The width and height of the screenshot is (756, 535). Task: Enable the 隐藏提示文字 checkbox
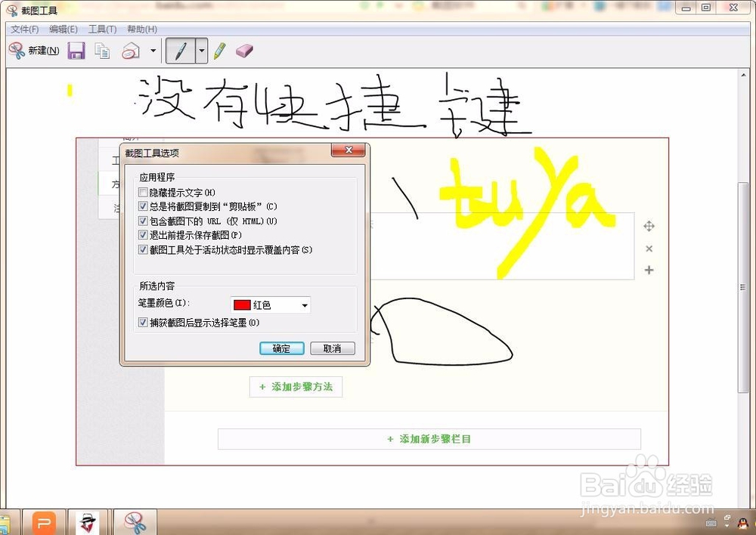point(143,193)
